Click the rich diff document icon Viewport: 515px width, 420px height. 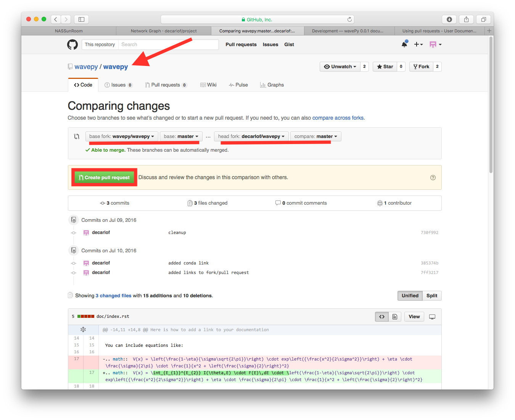(x=395, y=317)
